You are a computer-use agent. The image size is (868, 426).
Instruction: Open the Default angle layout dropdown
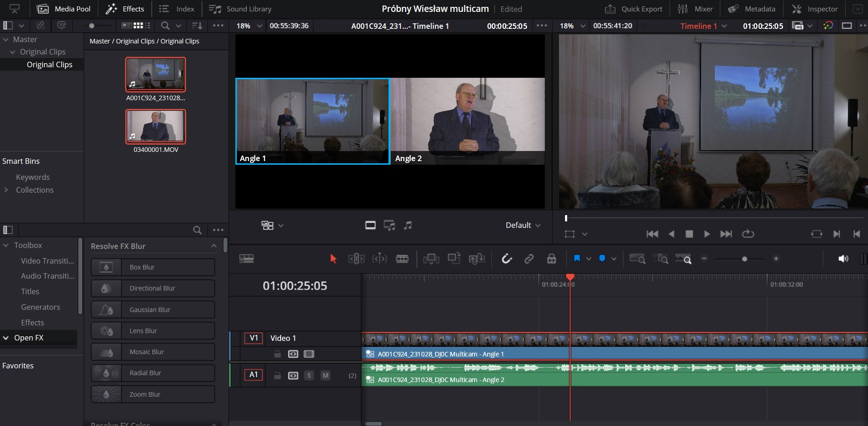click(x=523, y=225)
